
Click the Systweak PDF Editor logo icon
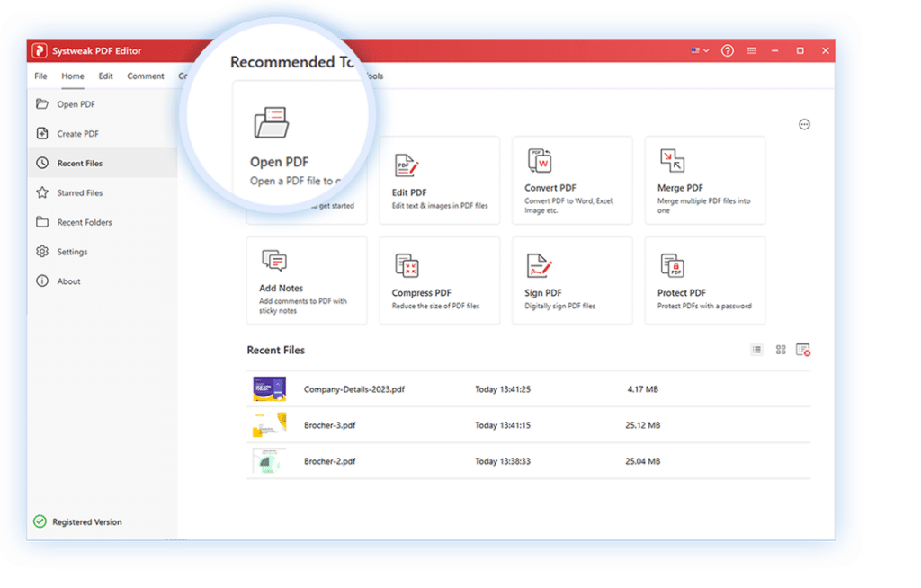(x=40, y=50)
